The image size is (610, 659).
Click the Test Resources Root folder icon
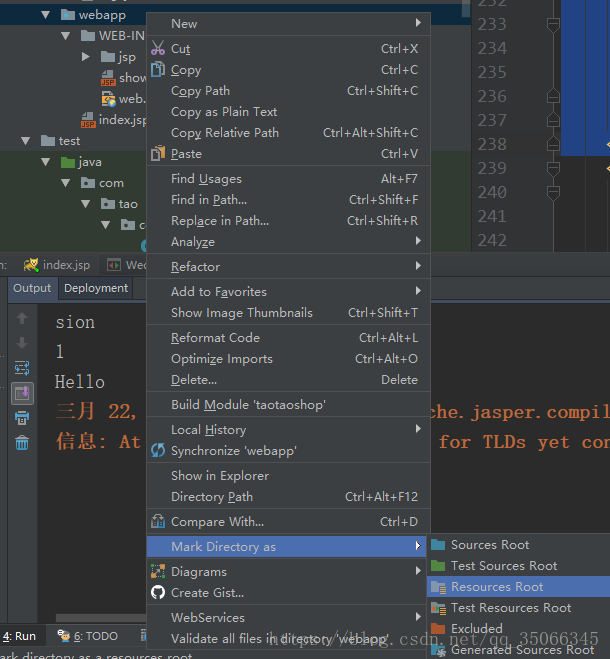click(438, 608)
